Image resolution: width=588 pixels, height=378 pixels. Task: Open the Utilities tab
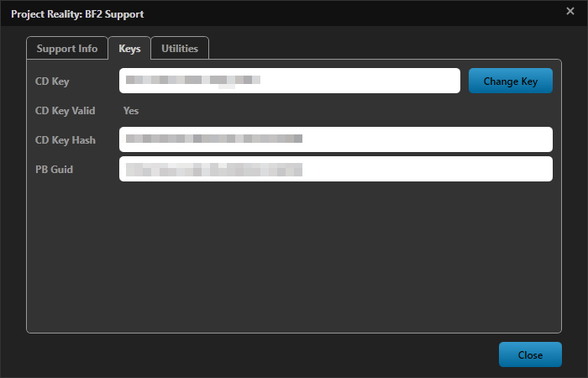180,49
